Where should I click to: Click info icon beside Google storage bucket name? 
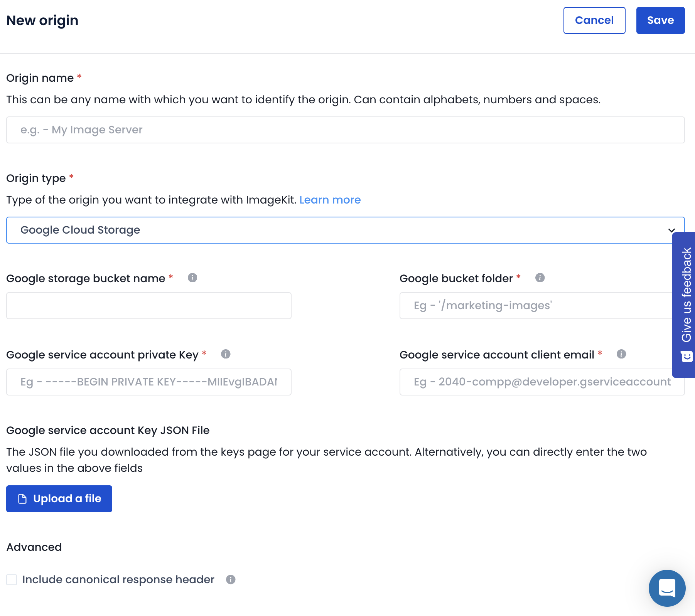click(x=192, y=278)
